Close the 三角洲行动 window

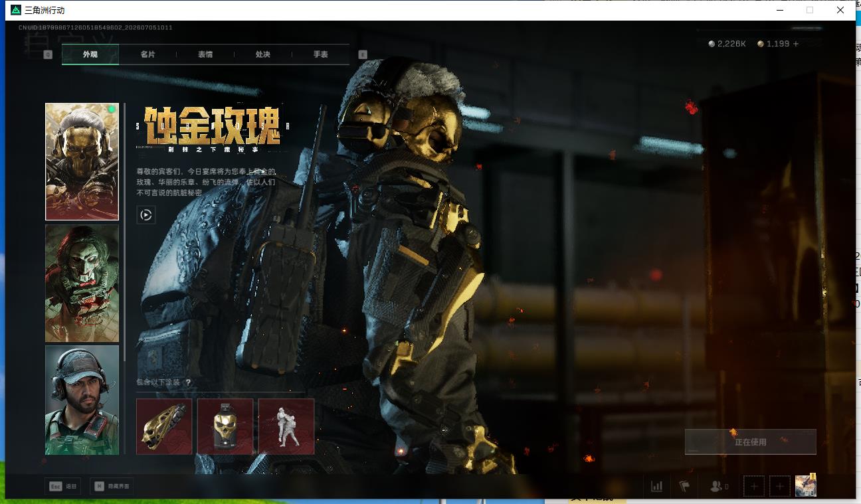(x=840, y=10)
